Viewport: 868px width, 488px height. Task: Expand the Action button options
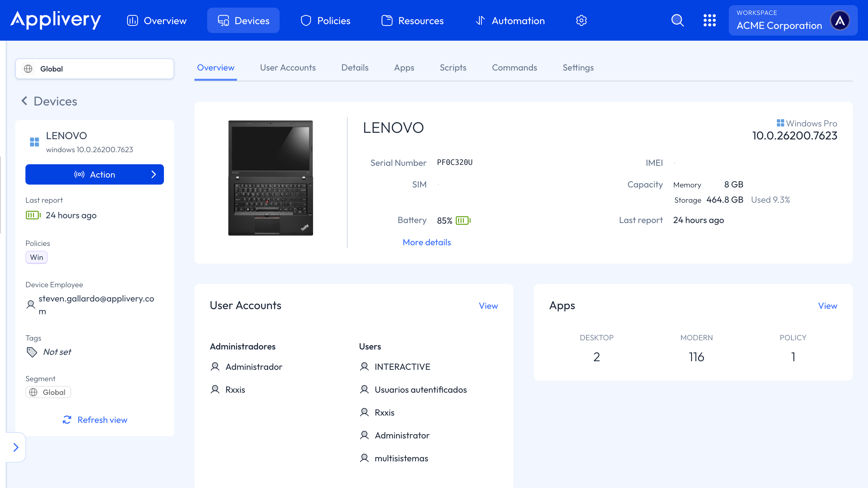tap(154, 174)
